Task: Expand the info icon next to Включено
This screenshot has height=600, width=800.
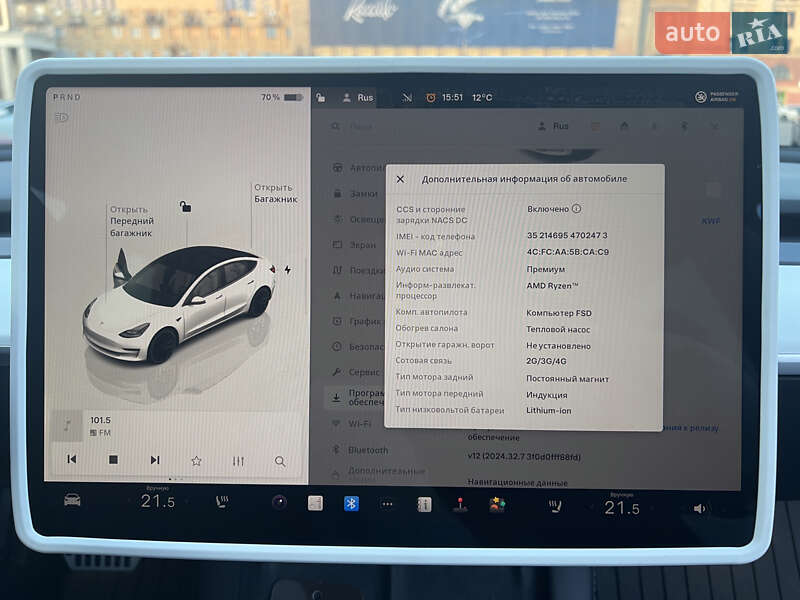Action: click(576, 208)
